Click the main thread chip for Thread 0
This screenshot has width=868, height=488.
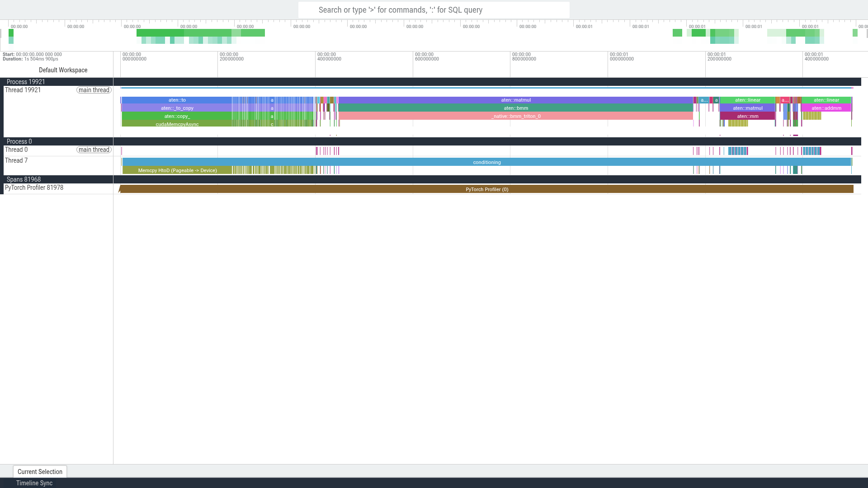[94, 150]
